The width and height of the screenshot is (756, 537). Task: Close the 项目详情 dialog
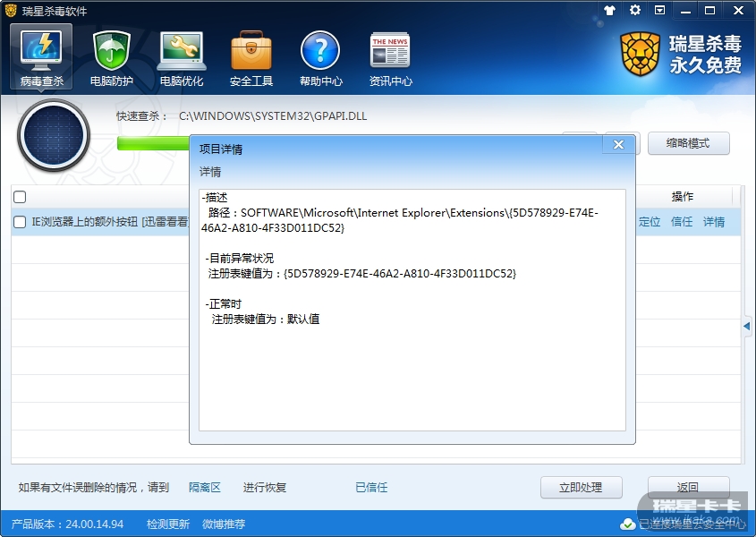618,144
